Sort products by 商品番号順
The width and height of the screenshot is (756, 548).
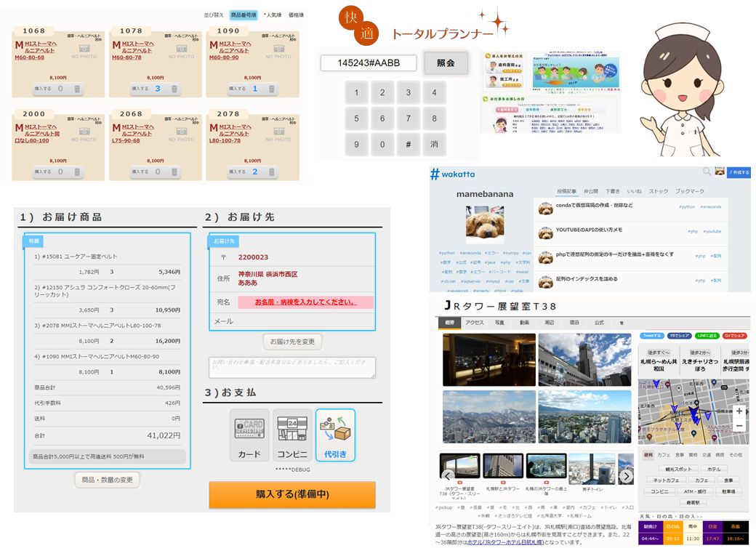click(243, 15)
